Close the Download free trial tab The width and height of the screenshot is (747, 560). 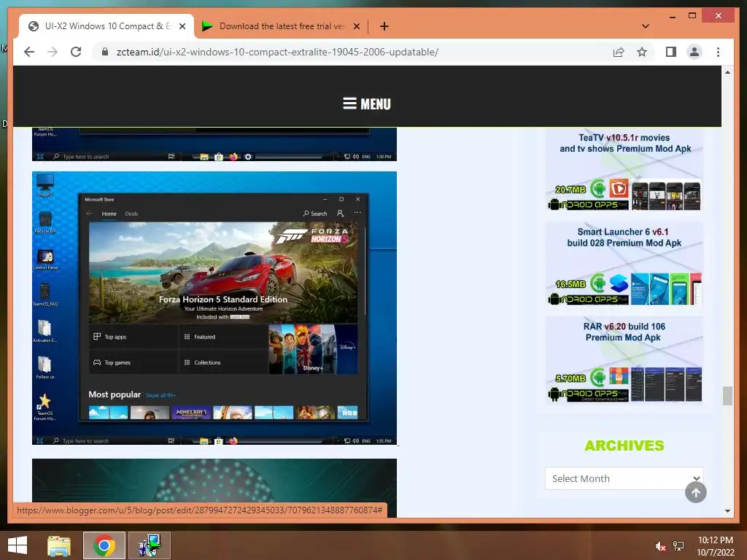(x=356, y=26)
